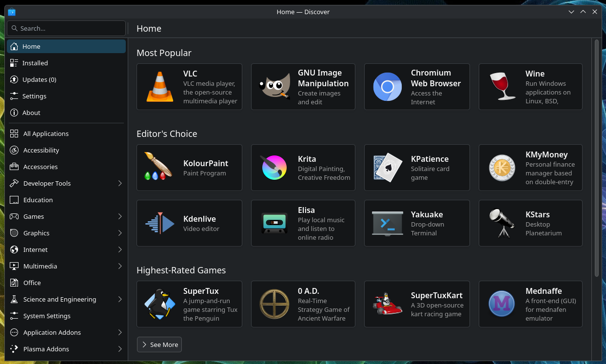Click the Multimedia category label
The width and height of the screenshot is (606, 364).
[x=40, y=266]
